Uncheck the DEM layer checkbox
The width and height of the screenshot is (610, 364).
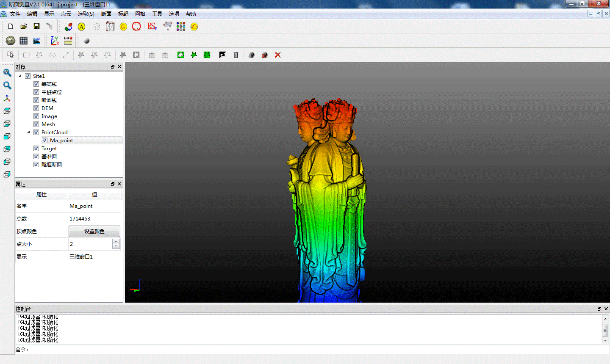pyautogui.click(x=36, y=108)
